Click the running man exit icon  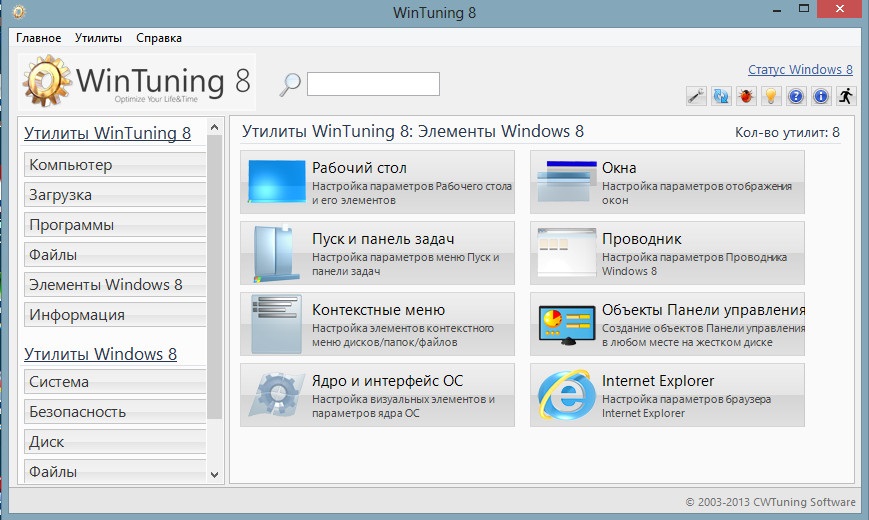(x=846, y=96)
